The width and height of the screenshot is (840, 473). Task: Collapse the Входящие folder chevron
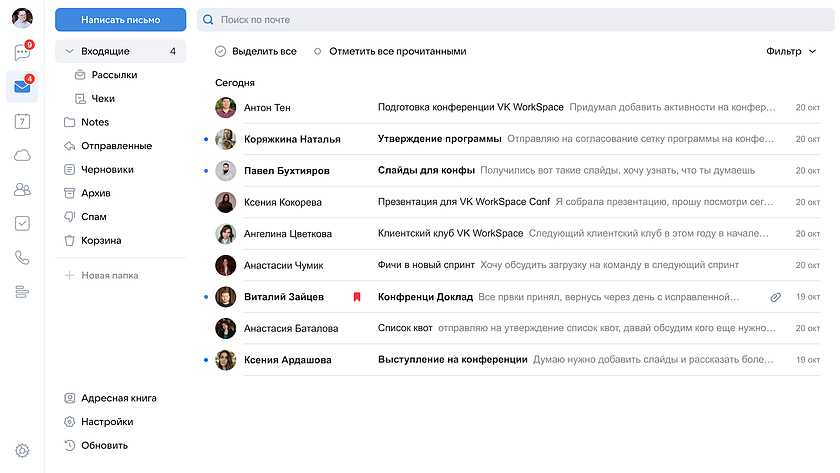click(x=69, y=51)
